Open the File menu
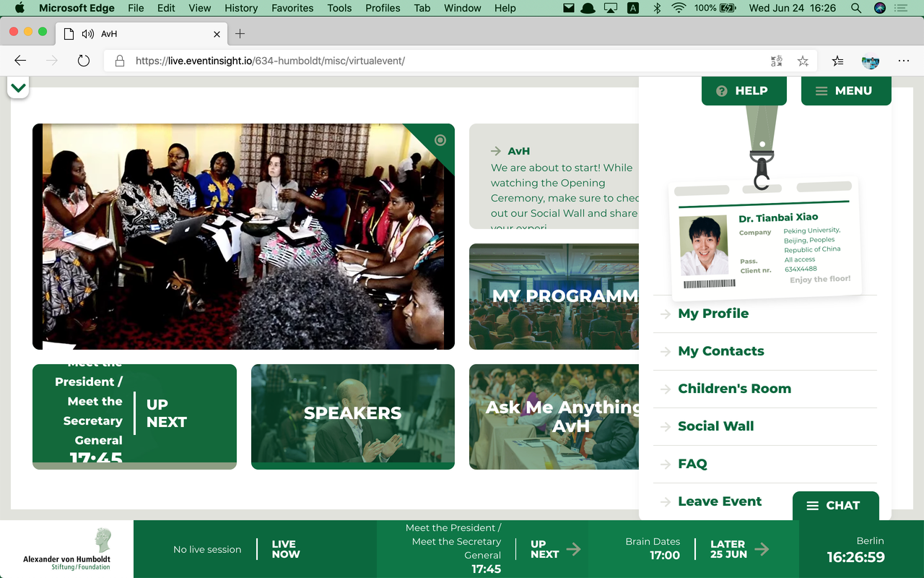This screenshot has width=924, height=578. coord(136,8)
